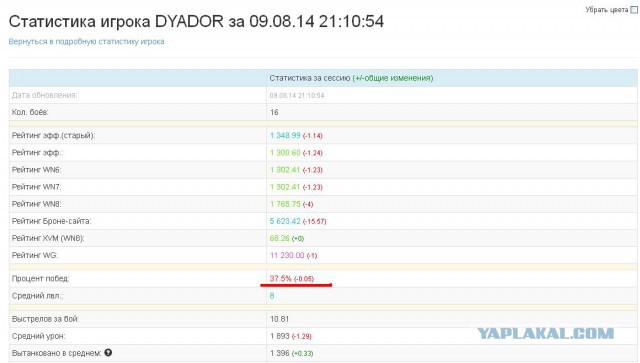Select 'Средний лвл.' label
640x363 pixels.
tap(38, 296)
